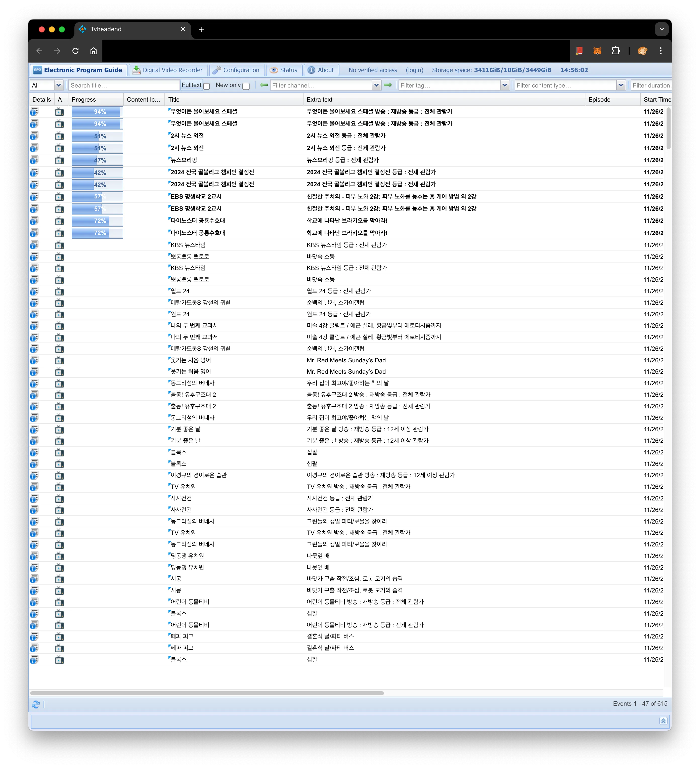Screen dimensions: 700x768
Task: Sort by Episode column header
Action: point(613,99)
